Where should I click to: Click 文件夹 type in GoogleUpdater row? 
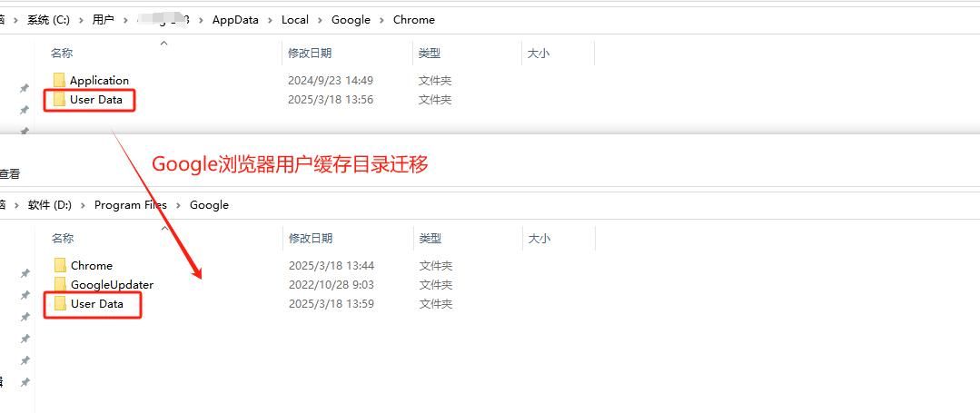[x=436, y=285]
